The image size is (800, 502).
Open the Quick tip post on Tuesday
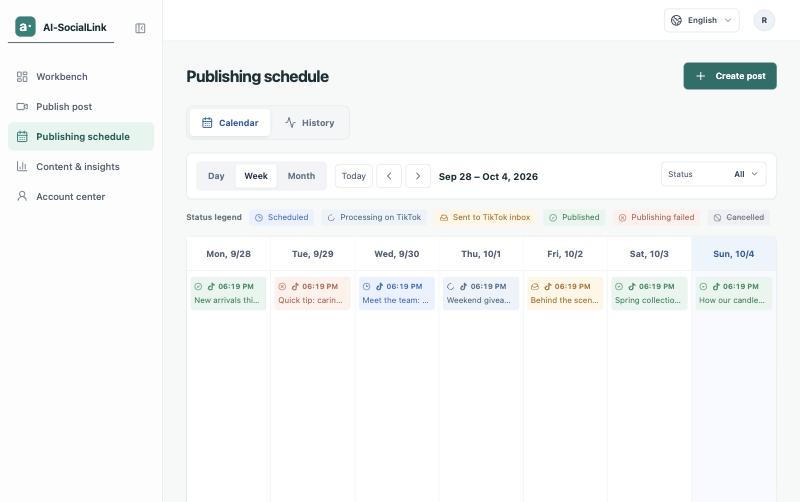312,293
